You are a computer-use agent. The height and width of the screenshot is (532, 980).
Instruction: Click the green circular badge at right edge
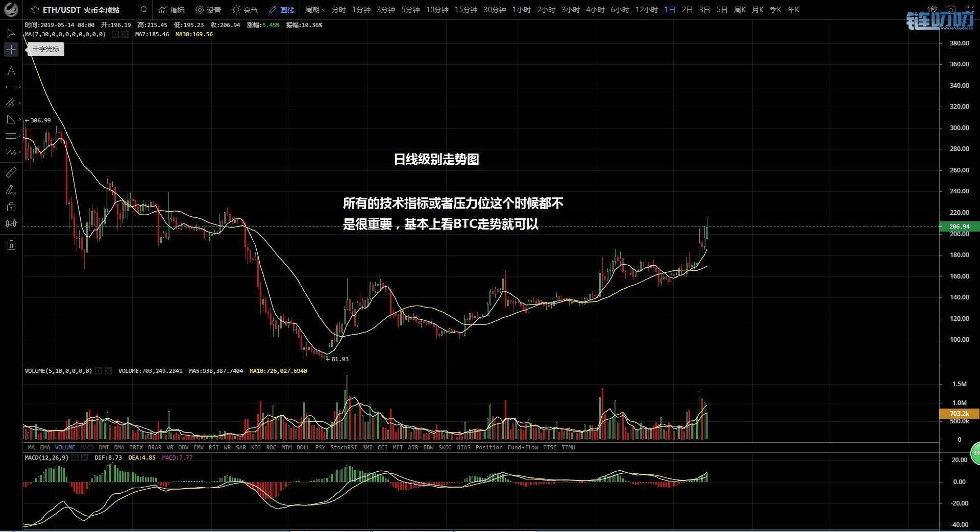[x=975, y=453]
